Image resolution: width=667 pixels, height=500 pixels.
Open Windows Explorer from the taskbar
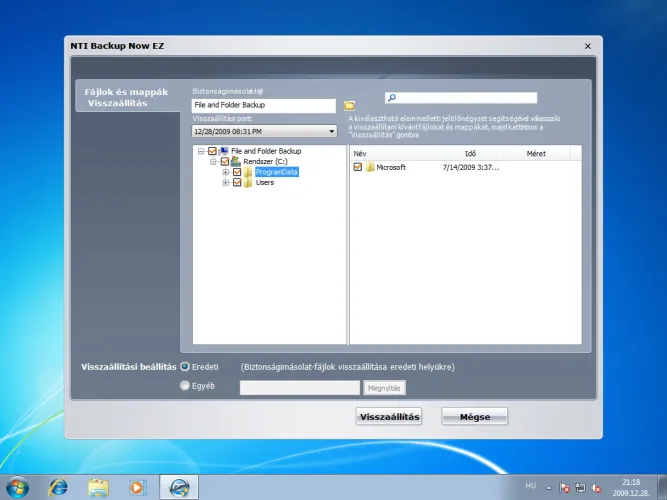98,487
